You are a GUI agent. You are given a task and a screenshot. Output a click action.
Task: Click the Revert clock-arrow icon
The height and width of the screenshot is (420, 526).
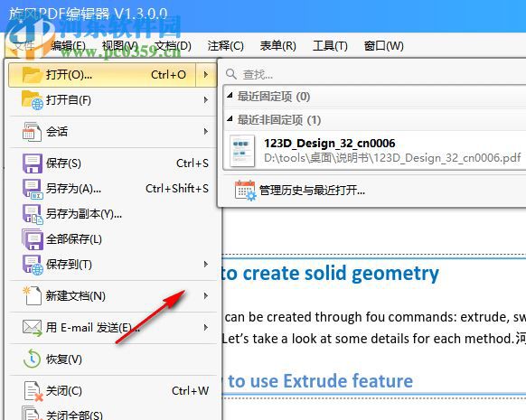[x=33, y=359]
